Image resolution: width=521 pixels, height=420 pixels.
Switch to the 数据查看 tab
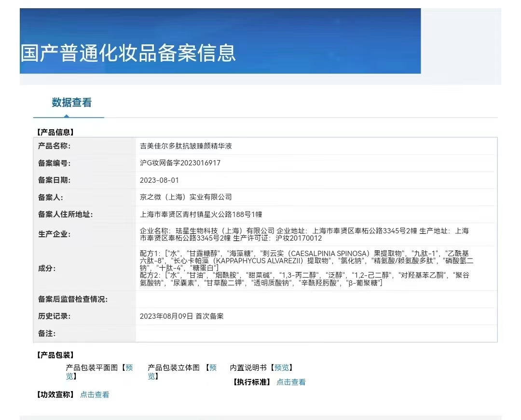click(71, 103)
